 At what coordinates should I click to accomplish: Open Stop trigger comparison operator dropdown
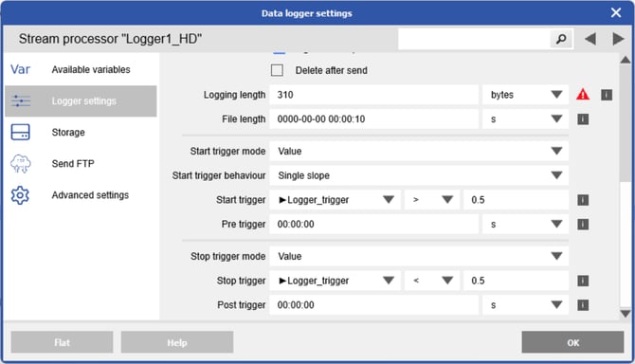click(x=432, y=281)
